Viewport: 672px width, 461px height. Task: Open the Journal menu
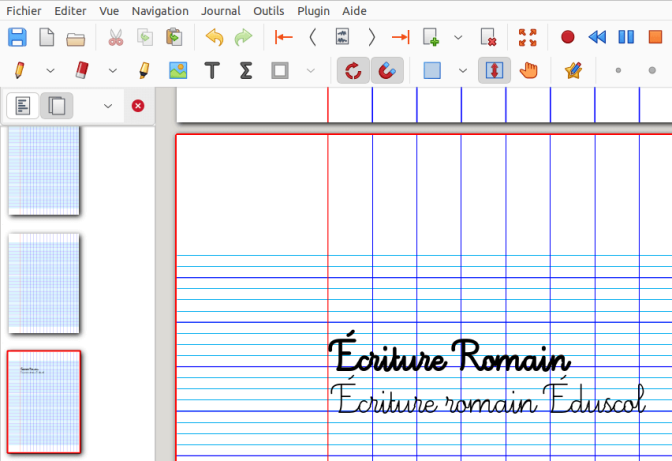coord(221,11)
